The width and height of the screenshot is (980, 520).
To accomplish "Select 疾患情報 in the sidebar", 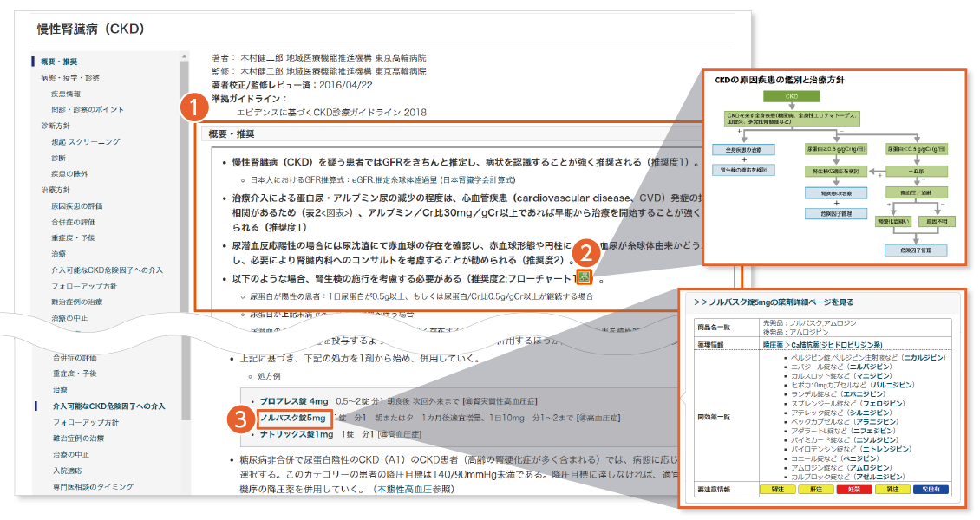I will (66, 94).
